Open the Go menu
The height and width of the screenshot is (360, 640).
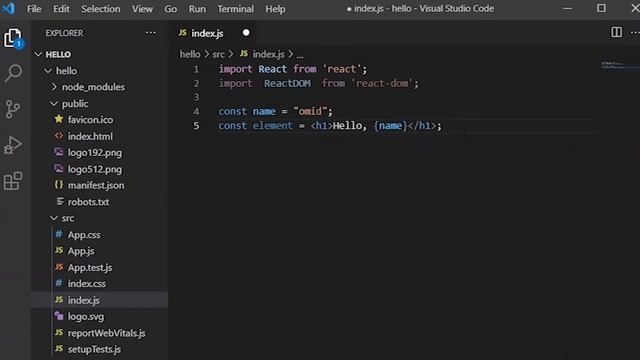click(171, 9)
